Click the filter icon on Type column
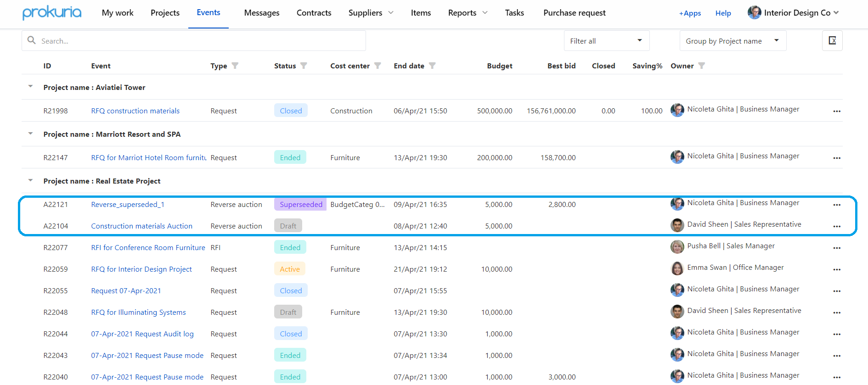This screenshot has width=868, height=385. (235, 66)
